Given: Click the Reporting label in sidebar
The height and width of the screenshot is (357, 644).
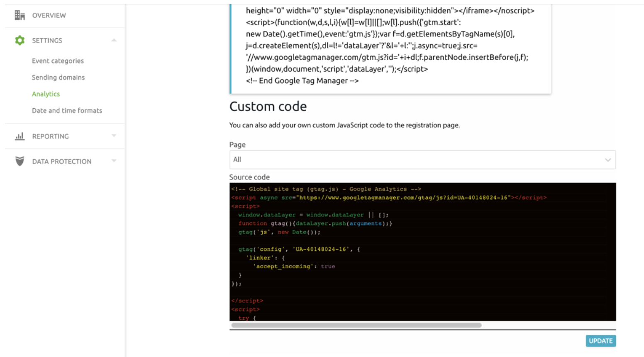Looking at the screenshot, I should tap(50, 136).
